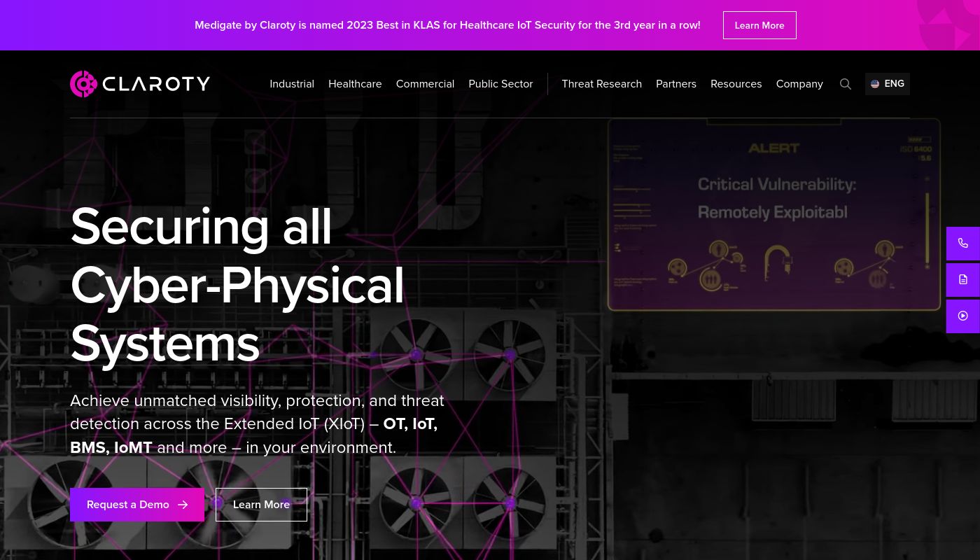Open the Healthcare menu
Viewport: 980px width, 560px height.
355,84
